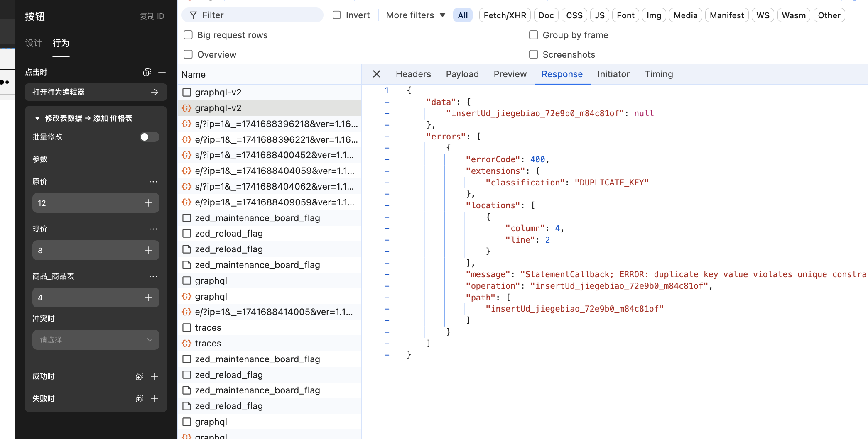
Task: Filter by Media request type
Action: (x=685, y=15)
